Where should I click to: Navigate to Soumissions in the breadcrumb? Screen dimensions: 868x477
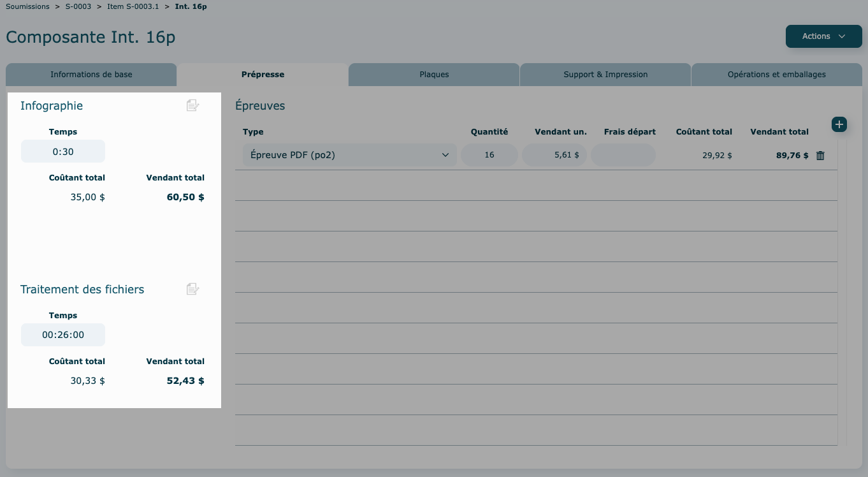click(27, 6)
